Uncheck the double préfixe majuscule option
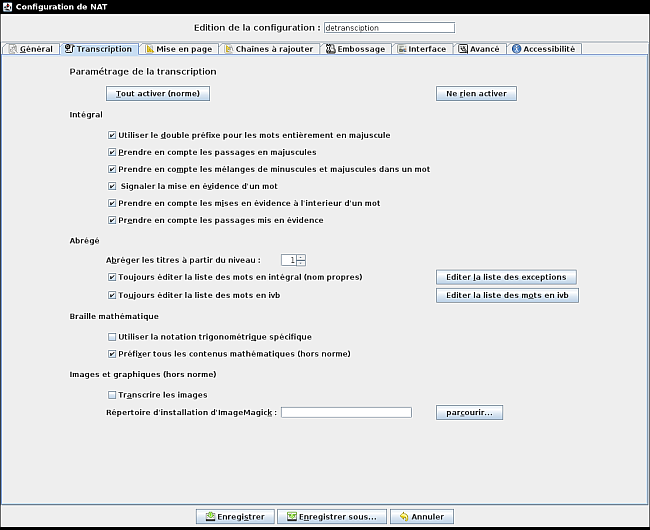This screenshot has width=650, height=530. [112, 135]
